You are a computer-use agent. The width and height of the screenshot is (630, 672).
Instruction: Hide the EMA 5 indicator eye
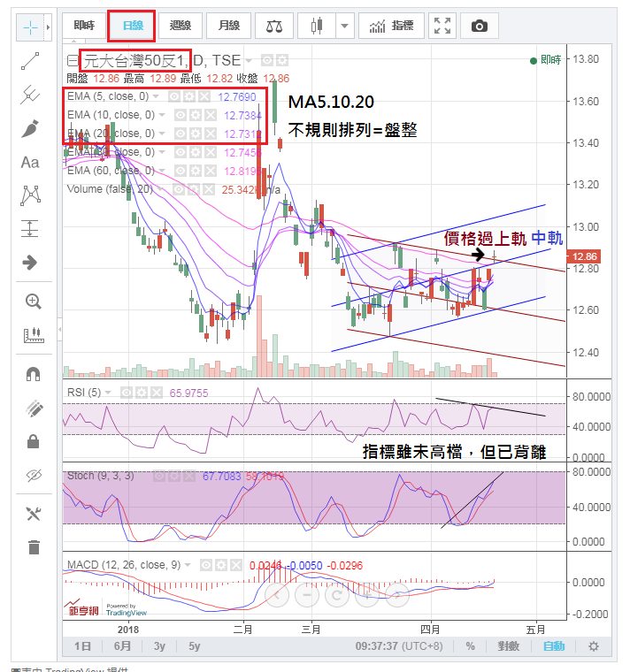[x=174, y=96]
